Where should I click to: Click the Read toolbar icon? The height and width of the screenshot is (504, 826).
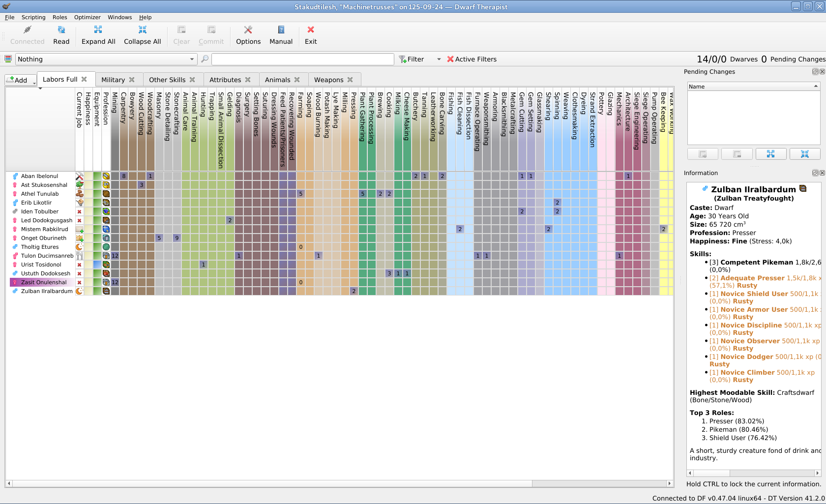(x=61, y=30)
